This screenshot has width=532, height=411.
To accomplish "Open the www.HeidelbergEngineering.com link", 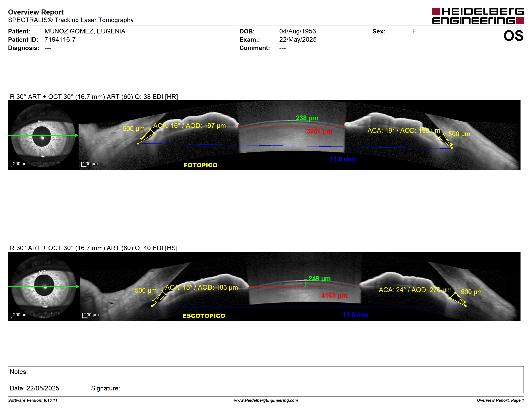I will pos(266,400).
